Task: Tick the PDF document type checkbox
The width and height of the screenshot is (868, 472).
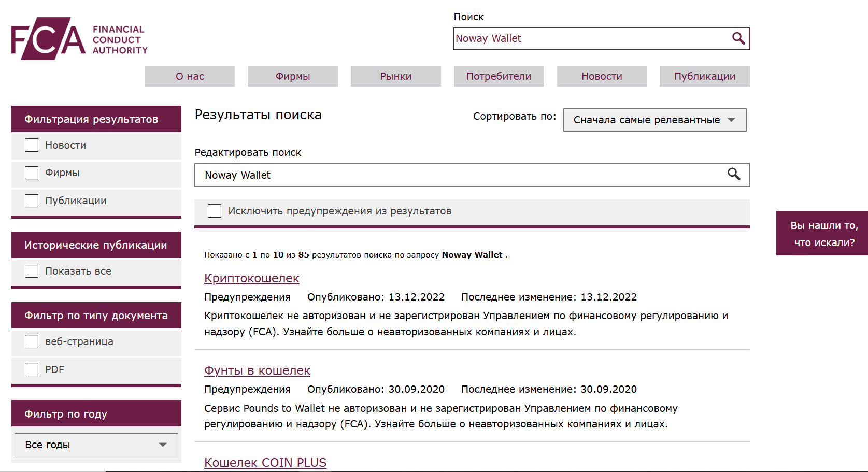Action: click(x=32, y=369)
